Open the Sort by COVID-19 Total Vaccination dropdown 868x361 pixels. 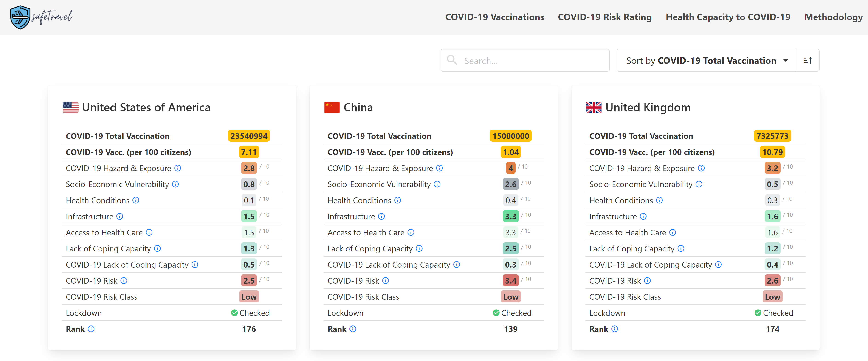(707, 60)
